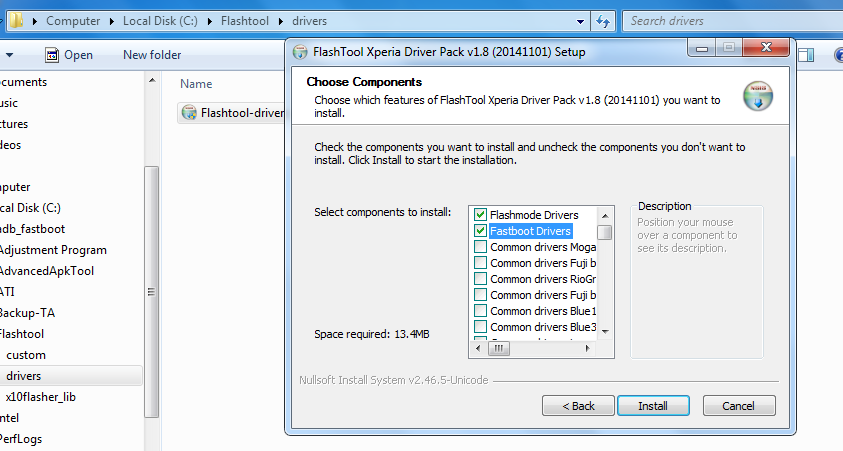Select the Flashtool-drivers installer file
Screen dimensions: 843x451
[232, 113]
